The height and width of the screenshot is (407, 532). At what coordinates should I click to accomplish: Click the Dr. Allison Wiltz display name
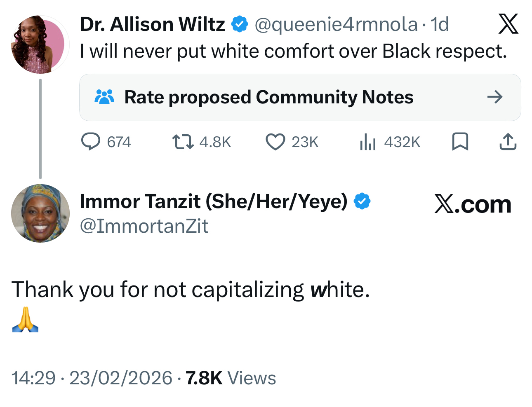[x=152, y=24]
